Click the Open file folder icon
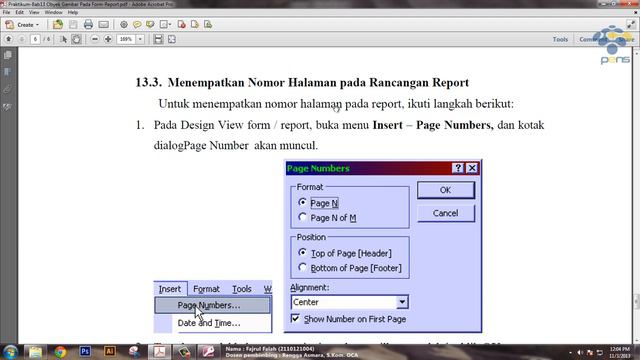640x360 pixels. tap(58, 24)
